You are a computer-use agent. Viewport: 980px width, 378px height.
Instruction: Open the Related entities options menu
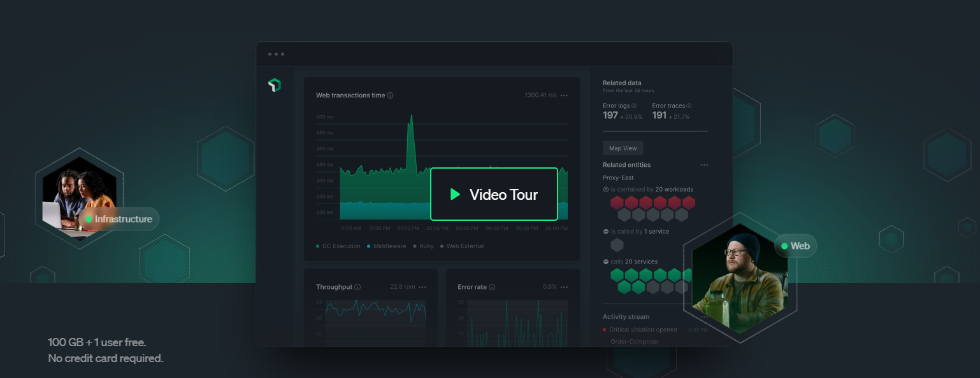[704, 165]
